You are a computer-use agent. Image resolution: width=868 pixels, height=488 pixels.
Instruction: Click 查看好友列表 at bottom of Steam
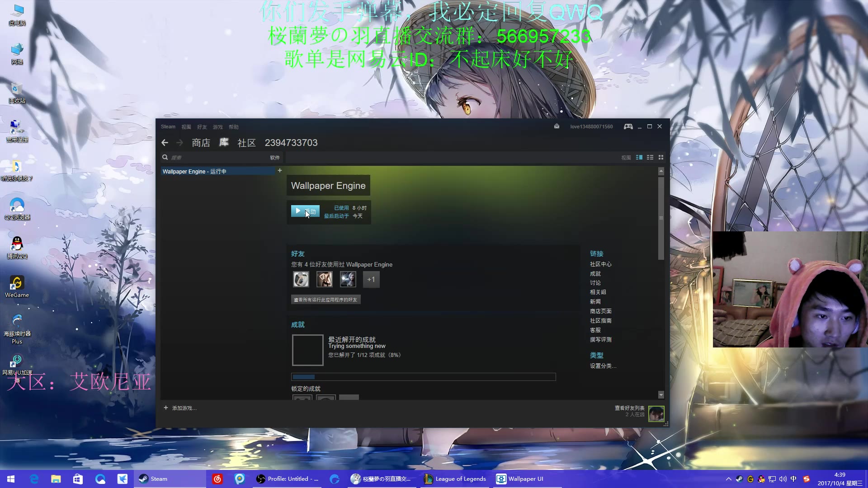(630, 408)
